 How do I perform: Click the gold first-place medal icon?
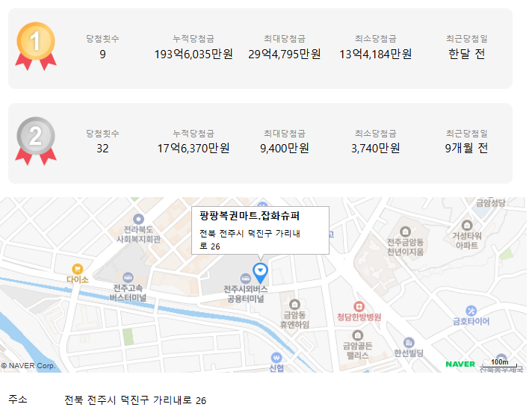(36, 46)
